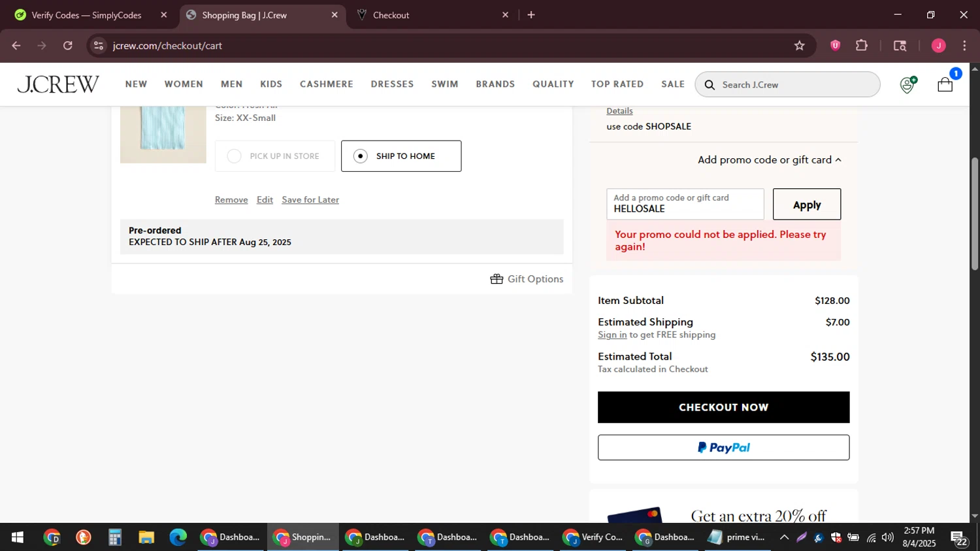Open the BRANDS menu
980x551 pixels.
click(495, 84)
